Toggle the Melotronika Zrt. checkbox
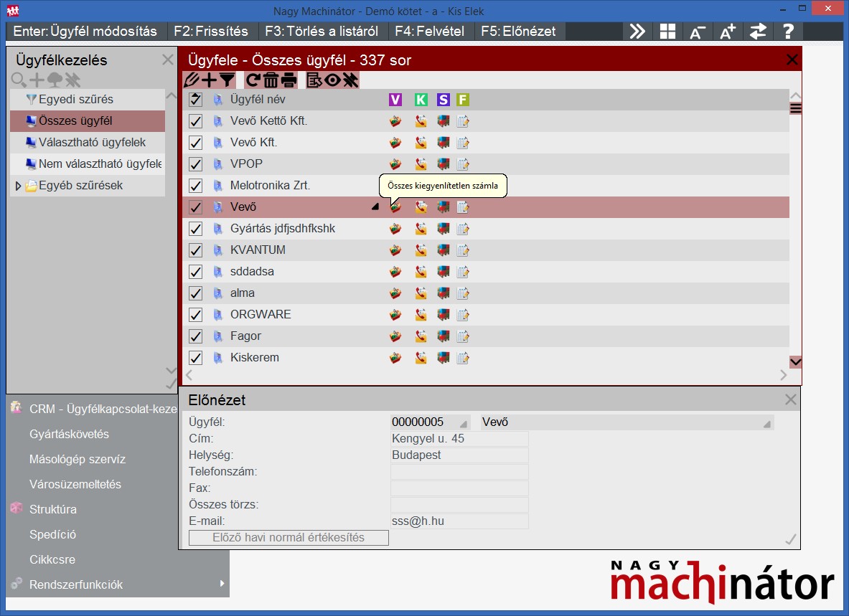Image resolution: width=849 pixels, height=616 pixels. point(195,186)
